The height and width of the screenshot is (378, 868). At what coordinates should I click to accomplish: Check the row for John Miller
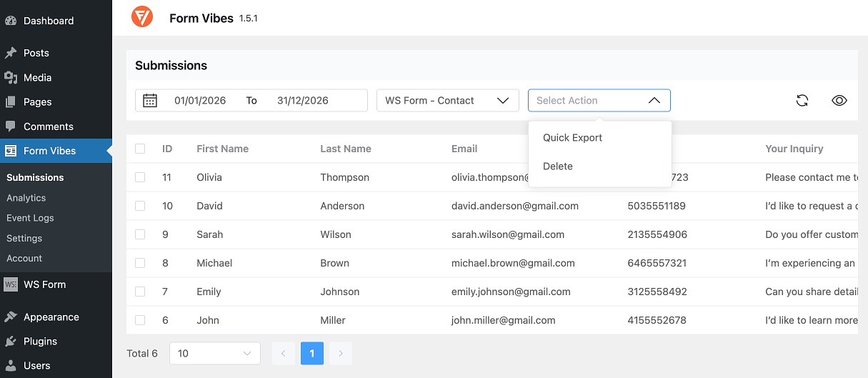pyautogui.click(x=140, y=320)
